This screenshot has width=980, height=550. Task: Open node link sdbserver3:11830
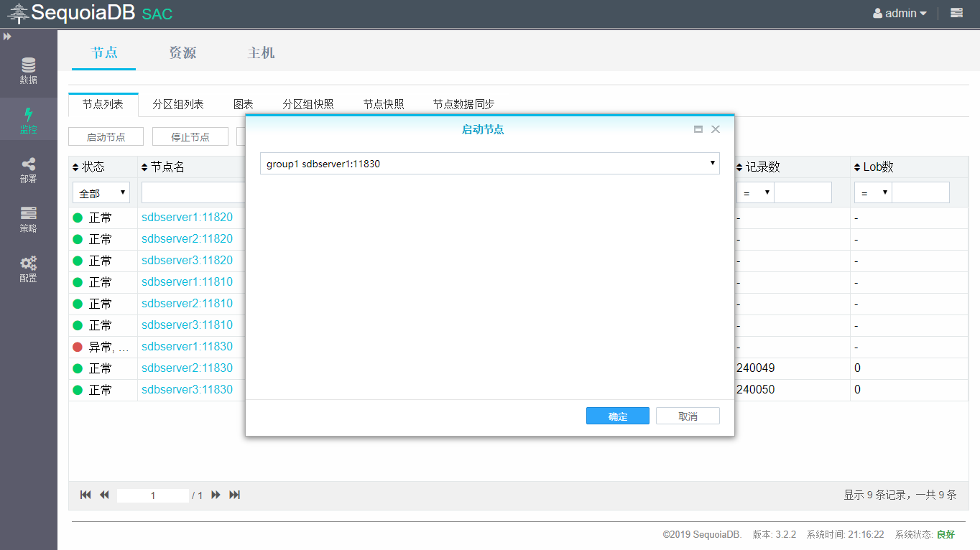(x=187, y=389)
